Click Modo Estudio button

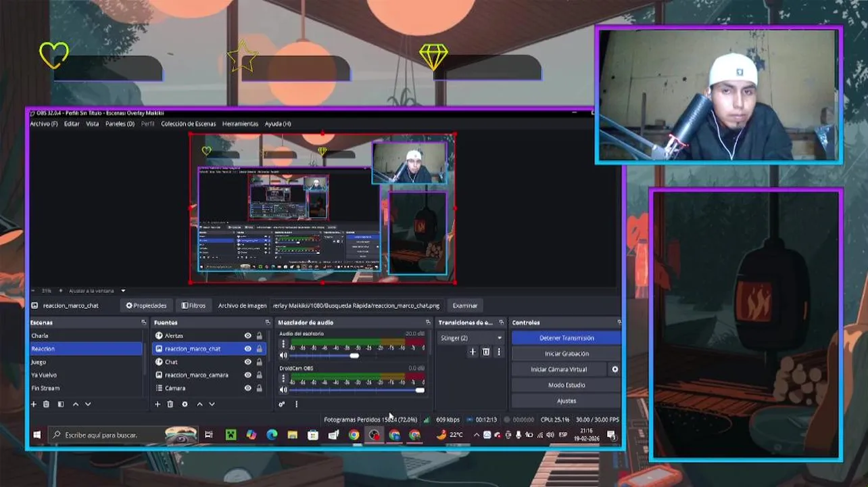point(566,385)
